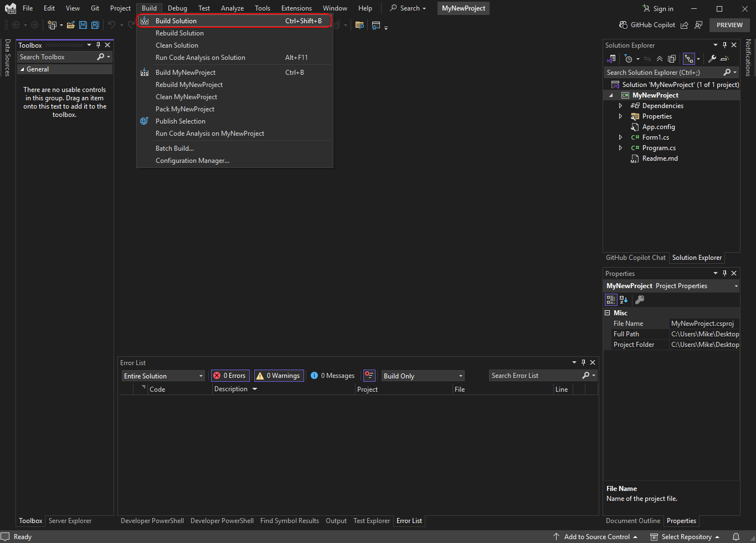
Task: Click the Open File folder icon
Action: tap(70, 25)
